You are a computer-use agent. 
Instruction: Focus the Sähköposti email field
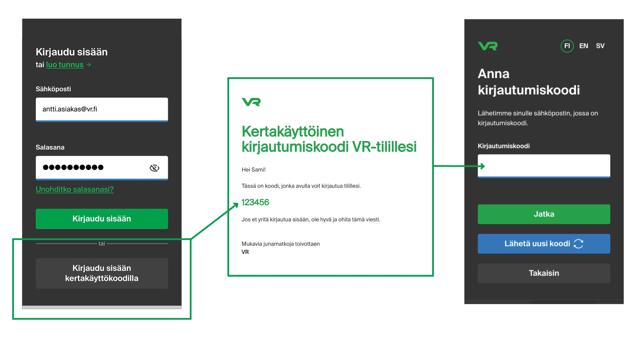coord(102,109)
